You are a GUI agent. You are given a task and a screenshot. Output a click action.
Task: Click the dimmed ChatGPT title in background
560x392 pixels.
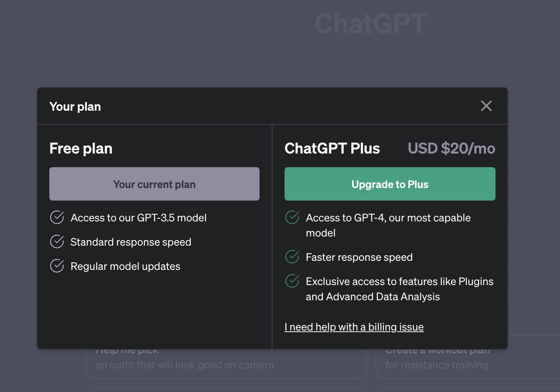click(x=371, y=24)
